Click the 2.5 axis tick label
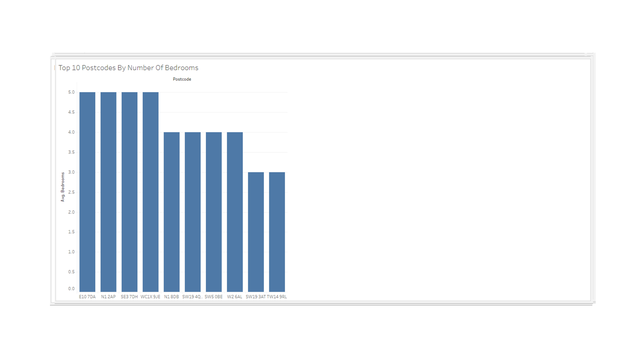This screenshot has height=362, width=644. point(71,192)
